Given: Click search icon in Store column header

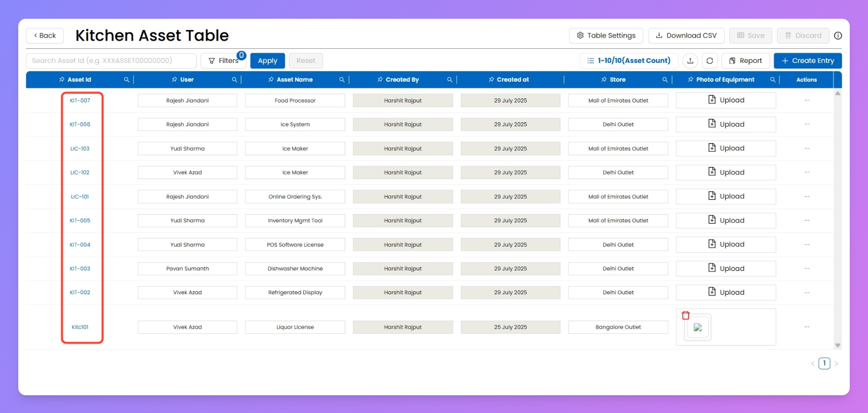Looking at the screenshot, I should [x=665, y=80].
